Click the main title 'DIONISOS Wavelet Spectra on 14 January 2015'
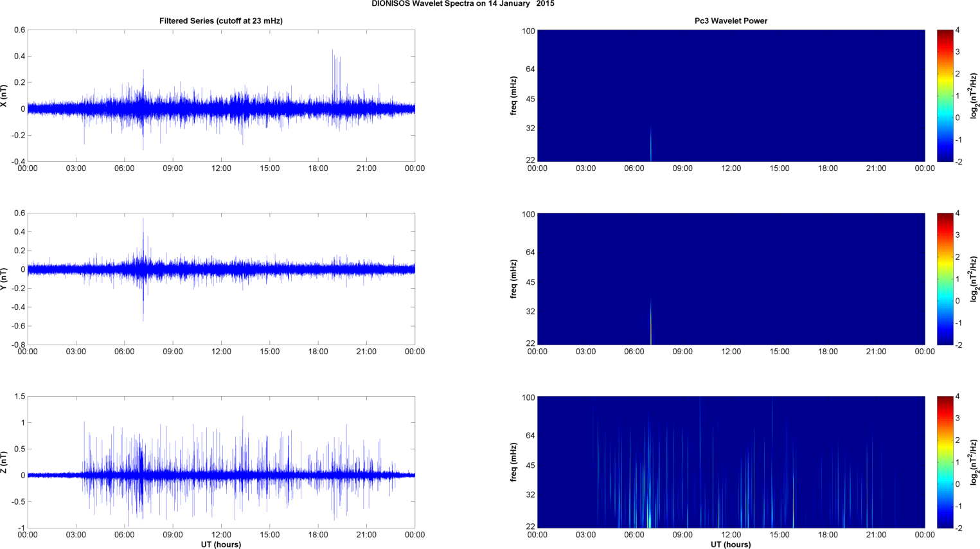Screen dimensions: 980x549 tap(463, 4)
